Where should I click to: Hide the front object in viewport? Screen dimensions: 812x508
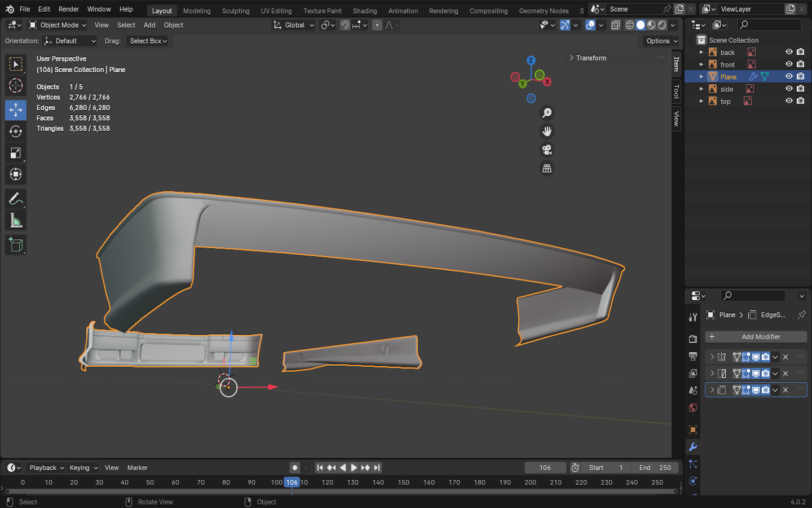789,64
